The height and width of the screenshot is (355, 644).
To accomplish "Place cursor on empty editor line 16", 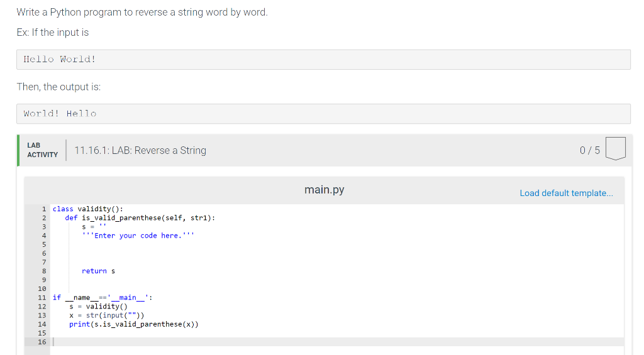I will click(x=337, y=342).
